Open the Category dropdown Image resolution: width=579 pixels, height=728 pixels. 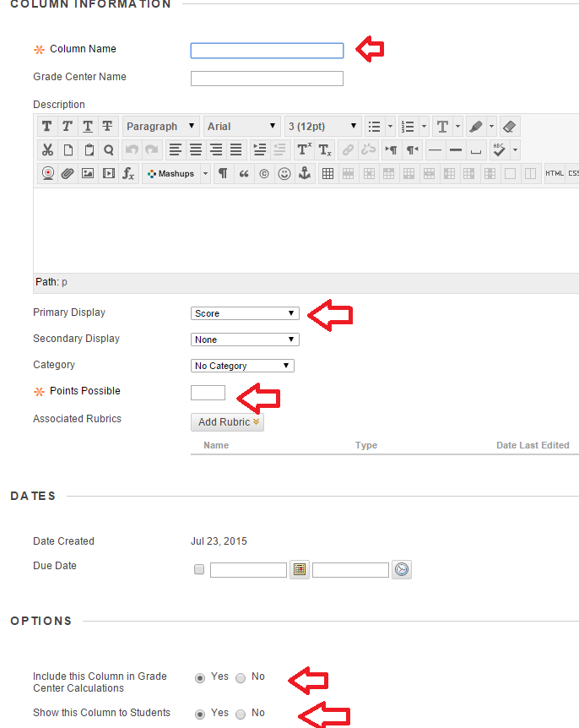[x=242, y=366]
